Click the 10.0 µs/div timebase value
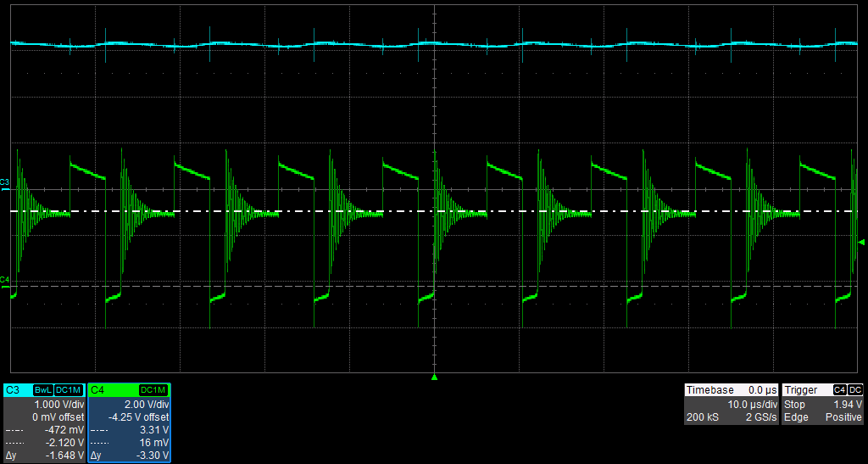Viewport: 868px width, 464px height. [752, 405]
